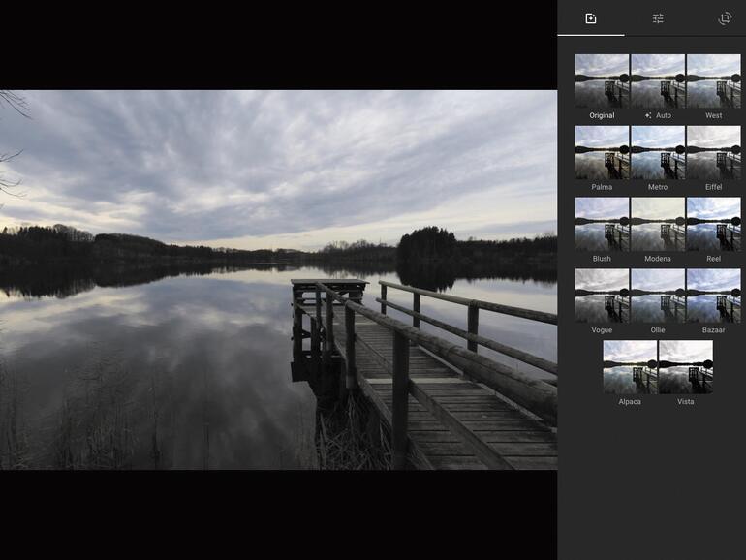Apply the Reel filter thumbnail
The image size is (746, 560).
tap(714, 224)
